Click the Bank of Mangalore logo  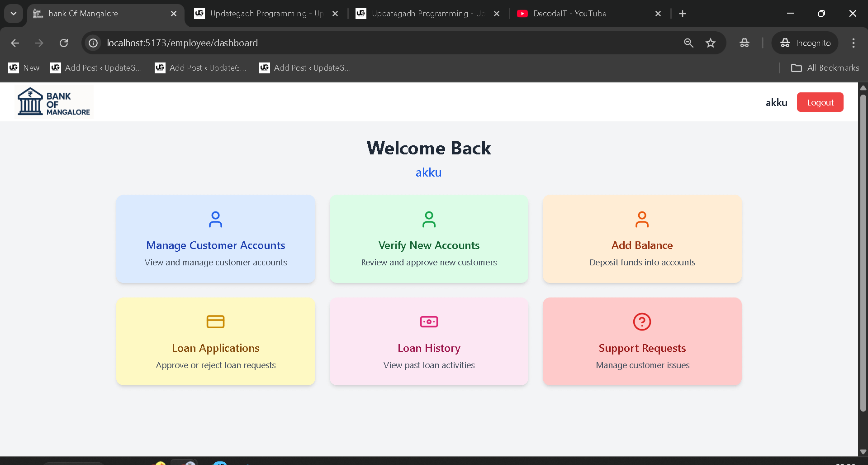coord(53,101)
